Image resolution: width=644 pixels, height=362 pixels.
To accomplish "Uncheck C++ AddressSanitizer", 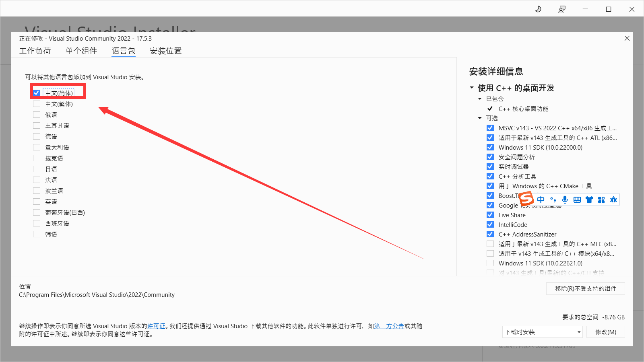I will [x=490, y=234].
